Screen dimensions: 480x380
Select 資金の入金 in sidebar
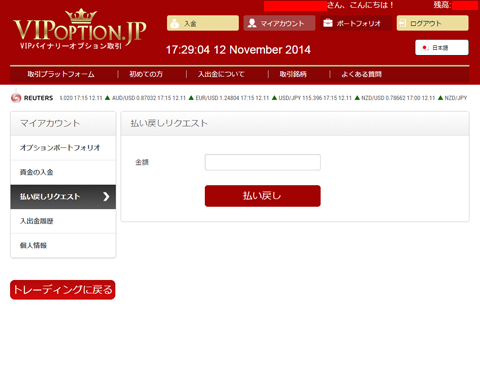tap(63, 172)
